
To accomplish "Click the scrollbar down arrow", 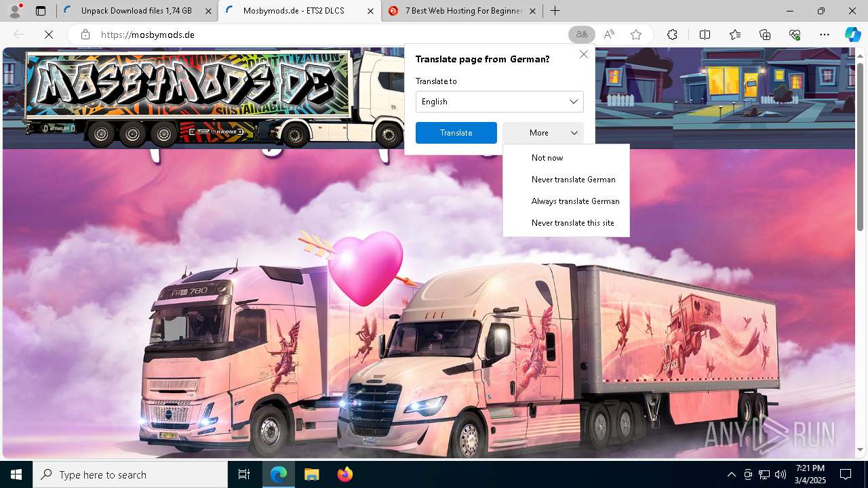I will pos(861,449).
